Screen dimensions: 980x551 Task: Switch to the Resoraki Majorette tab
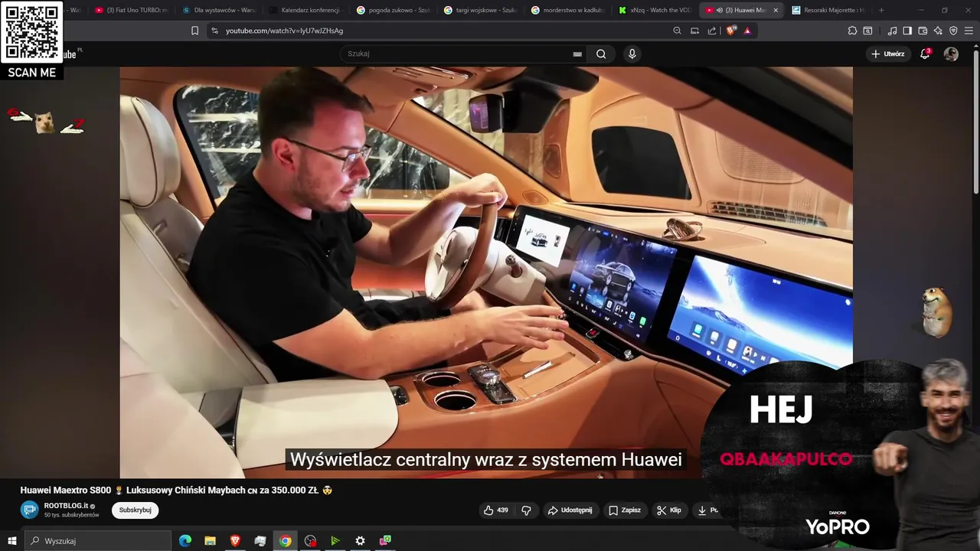click(x=828, y=10)
